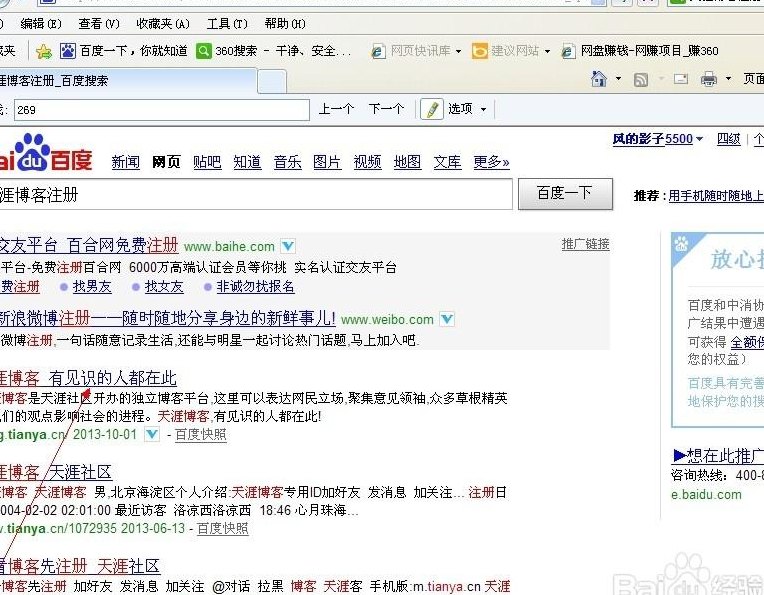This screenshot has width=764, height=595.
Task: Click 下一个 in the find bar
Action: [x=386, y=109]
